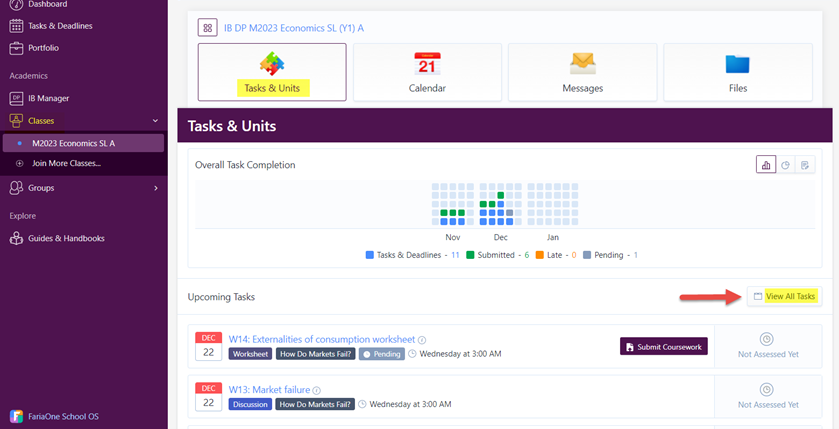Open the Files tab
The image size is (839, 429).
[x=738, y=72]
